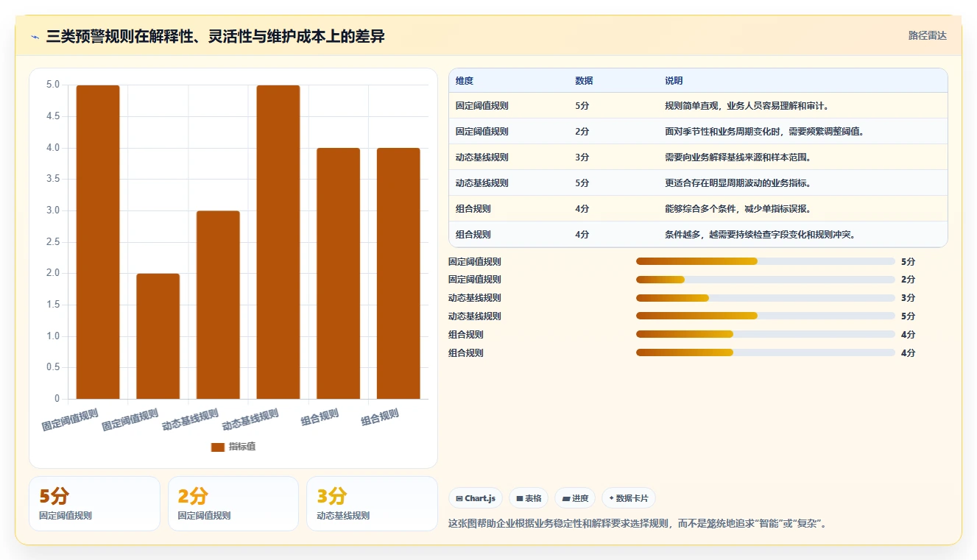977x560 pixels.
Task: Select the 进度 chip
Action: (x=575, y=498)
